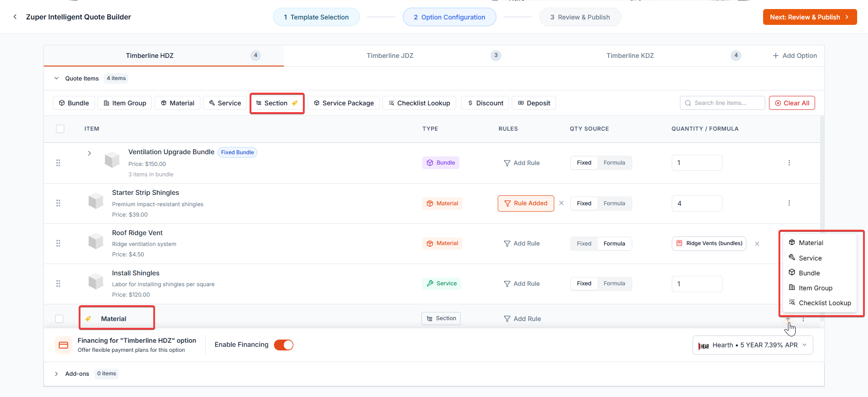Image resolution: width=868 pixels, height=397 pixels.
Task: Add a Section from the toolbar
Action: coord(277,103)
